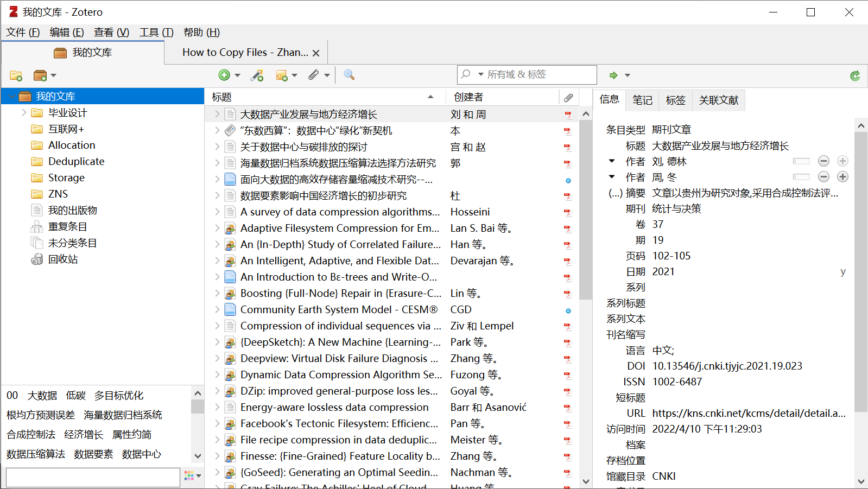The width and height of the screenshot is (868, 489).
Task: Click the New Collection toolbar icon
Action: tap(16, 75)
